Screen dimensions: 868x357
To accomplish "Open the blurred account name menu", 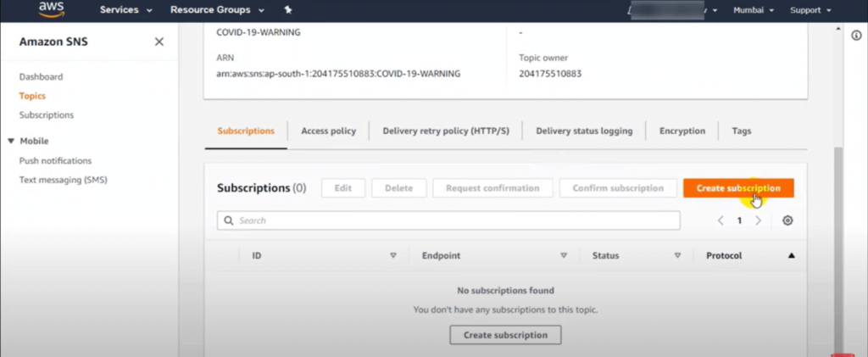I will (672, 10).
